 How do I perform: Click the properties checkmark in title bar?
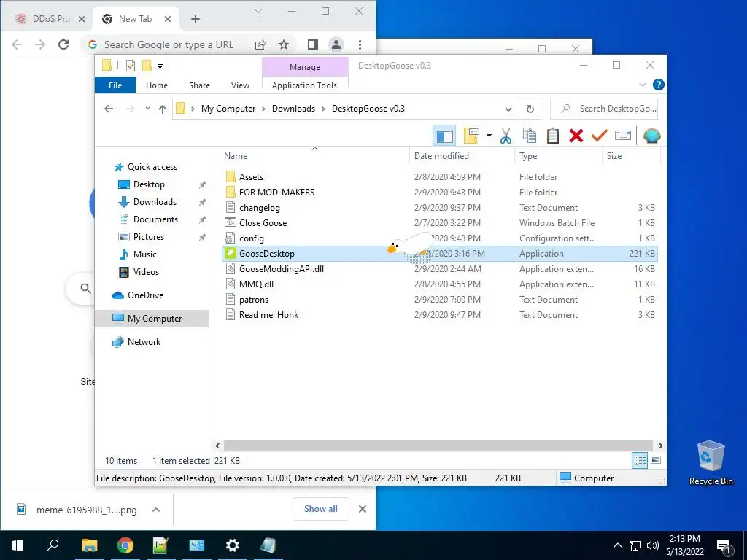[131, 66]
